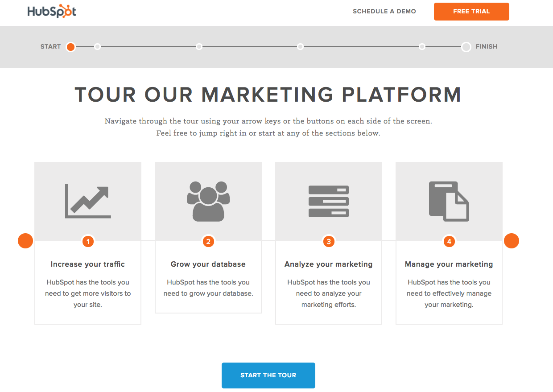Open the Manage your marketing section
553x392 pixels.
coord(449,264)
